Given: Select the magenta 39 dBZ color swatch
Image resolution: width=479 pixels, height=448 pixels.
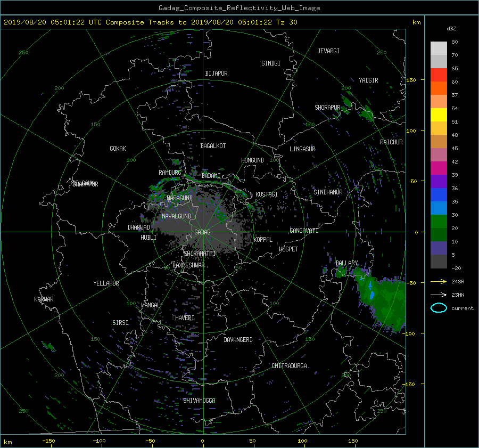Looking at the screenshot, I should click(439, 168).
